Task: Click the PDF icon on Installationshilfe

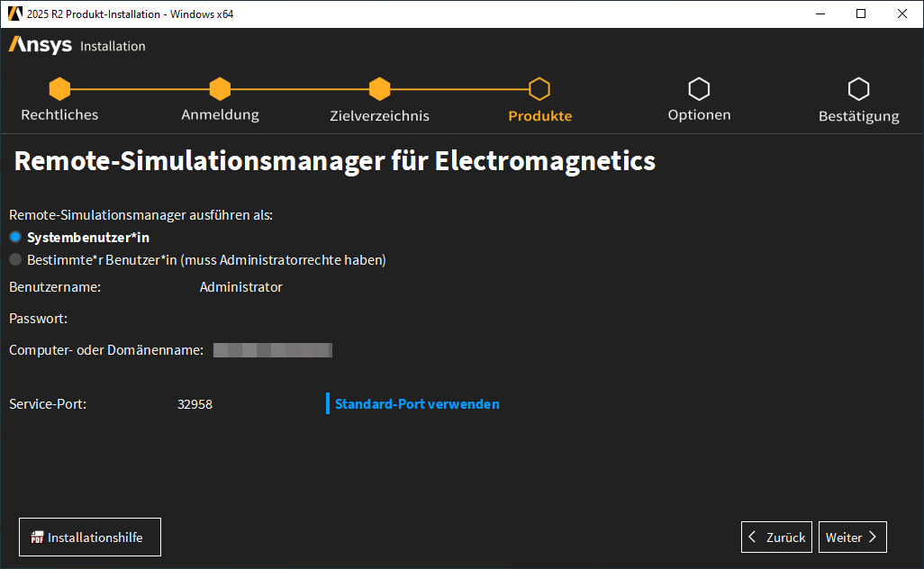Action: [x=37, y=537]
